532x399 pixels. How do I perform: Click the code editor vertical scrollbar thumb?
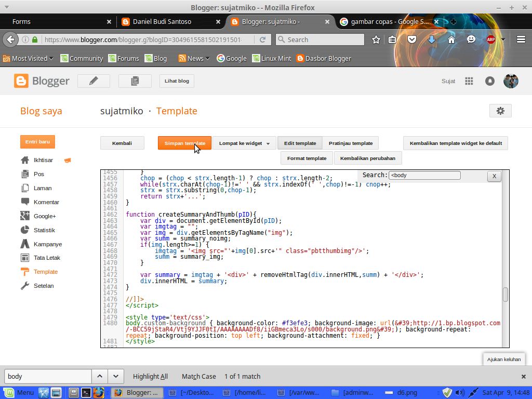505,295
